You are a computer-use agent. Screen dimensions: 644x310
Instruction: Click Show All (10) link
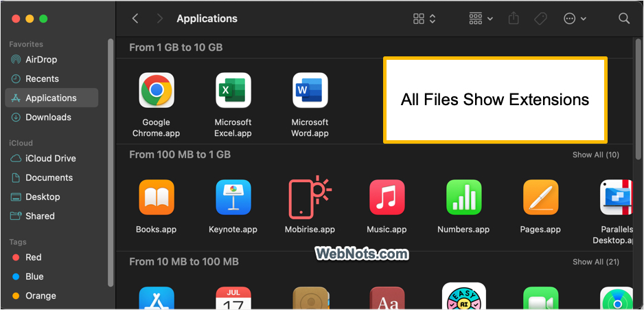click(595, 155)
